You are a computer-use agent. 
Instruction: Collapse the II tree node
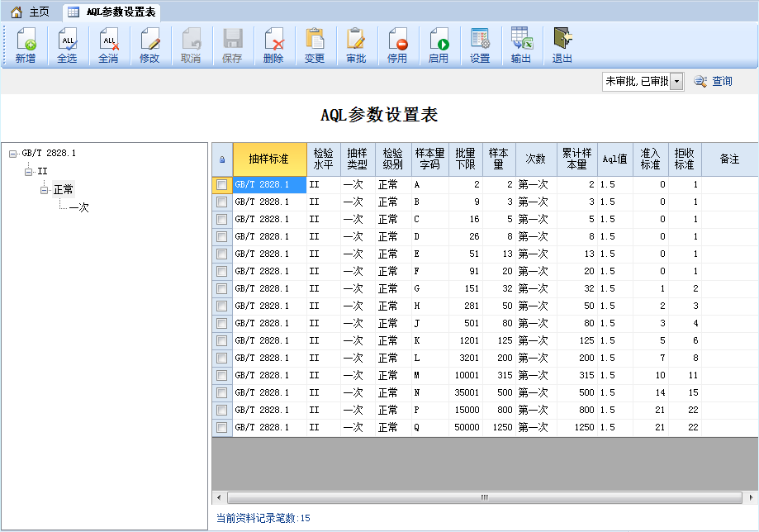pyautogui.click(x=29, y=172)
